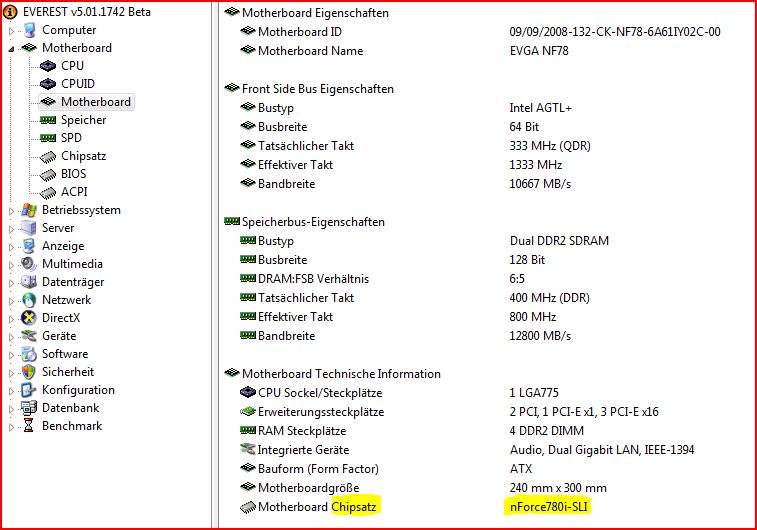Image resolution: width=757 pixels, height=530 pixels.
Task: Click the Netzwerk globe icon
Action: pos(29,300)
